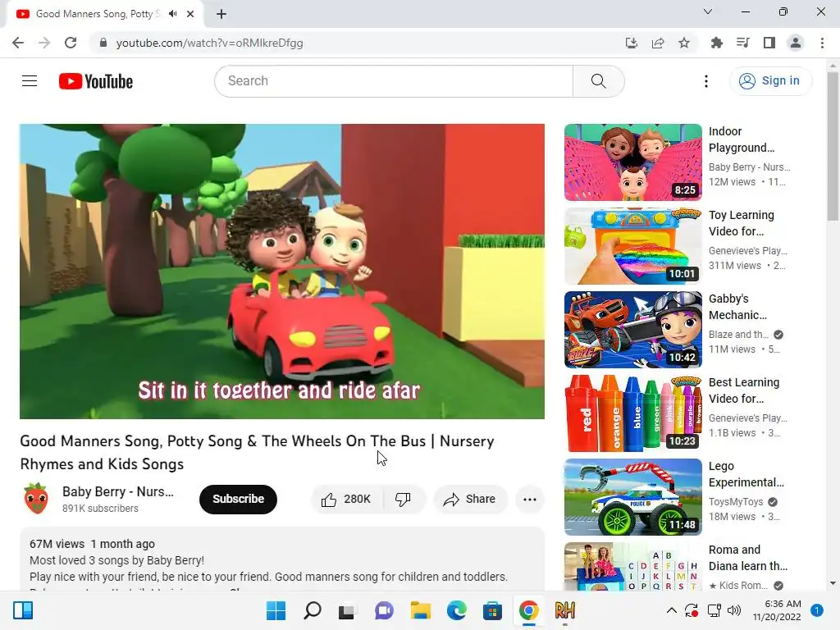This screenshot has width=840, height=630.
Task: Click 'Lego Experimental...' video title
Action: pyautogui.click(x=746, y=473)
